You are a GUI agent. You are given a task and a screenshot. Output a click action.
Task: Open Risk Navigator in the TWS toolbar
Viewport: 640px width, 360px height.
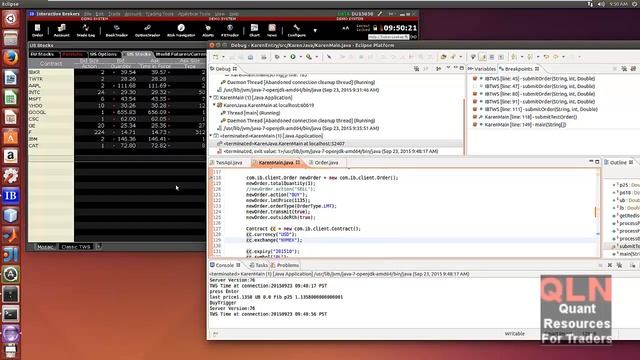[181, 30]
